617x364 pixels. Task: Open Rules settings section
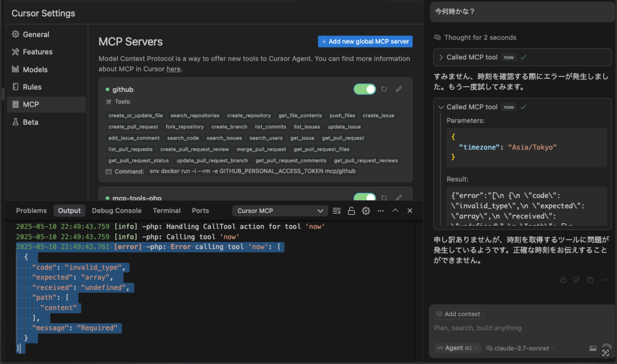click(46, 87)
